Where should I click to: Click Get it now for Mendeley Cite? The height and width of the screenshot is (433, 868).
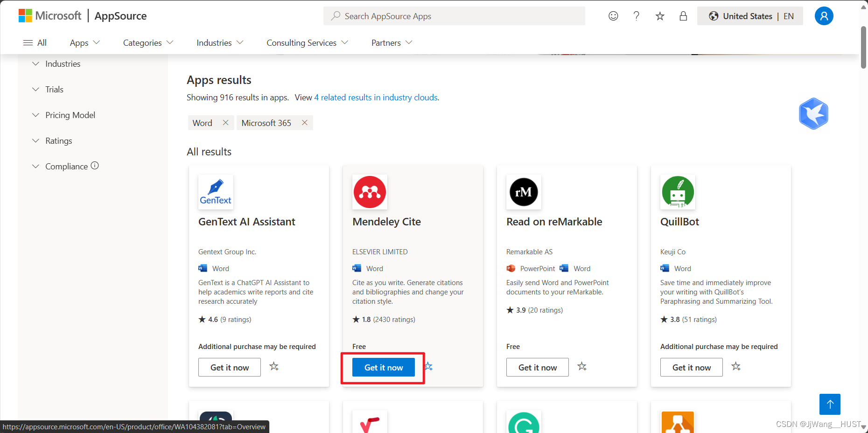(x=384, y=367)
